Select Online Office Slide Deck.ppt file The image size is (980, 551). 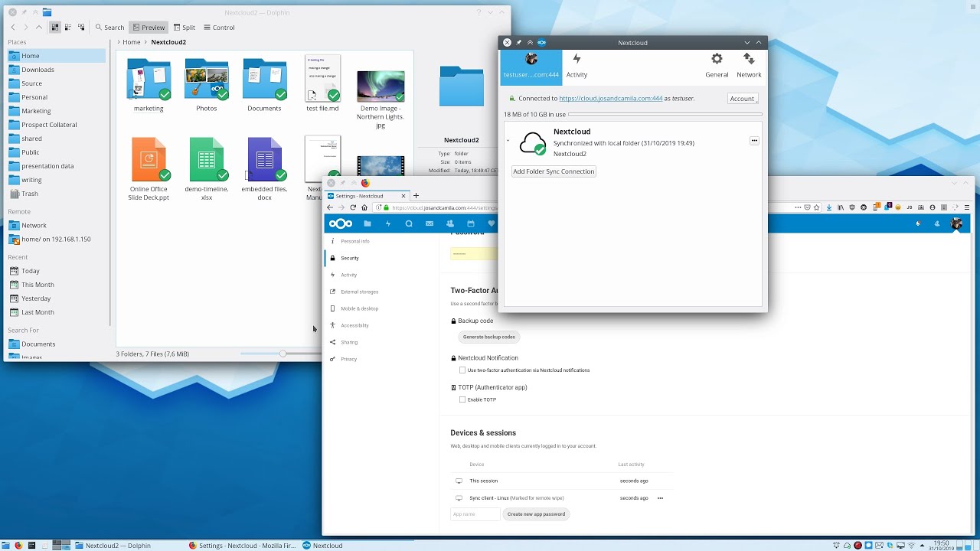[x=149, y=159]
